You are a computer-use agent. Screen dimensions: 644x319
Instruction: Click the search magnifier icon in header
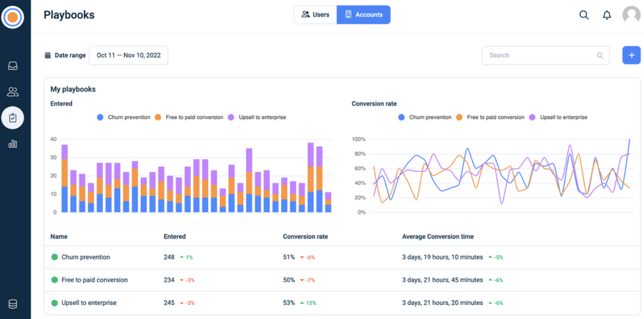pos(584,15)
